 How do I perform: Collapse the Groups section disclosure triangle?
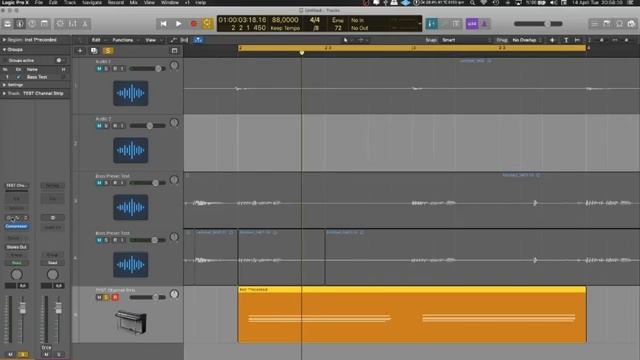[4, 49]
